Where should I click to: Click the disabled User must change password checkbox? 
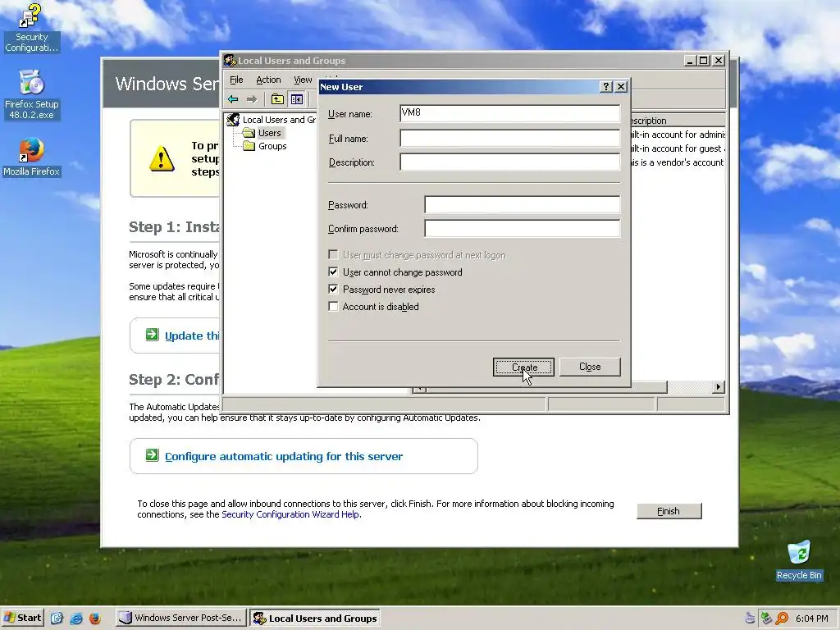pyautogui.click(x=333, y=254)
